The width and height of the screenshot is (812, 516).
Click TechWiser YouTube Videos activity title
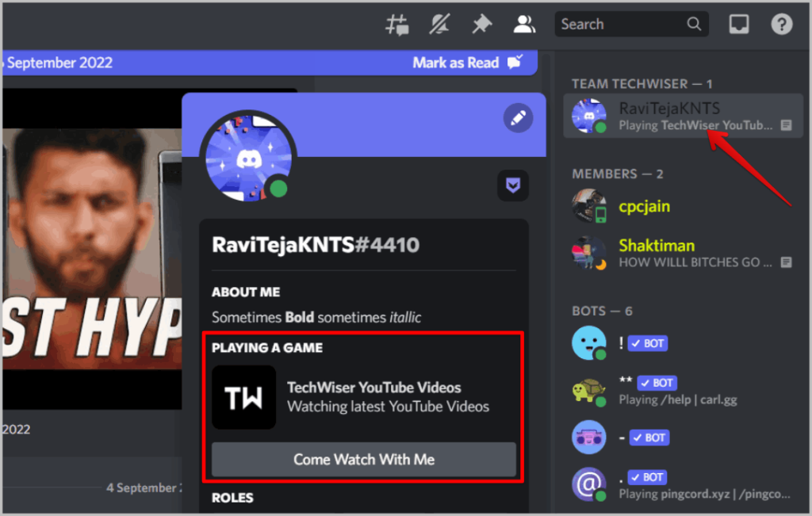tap(374, 388)
